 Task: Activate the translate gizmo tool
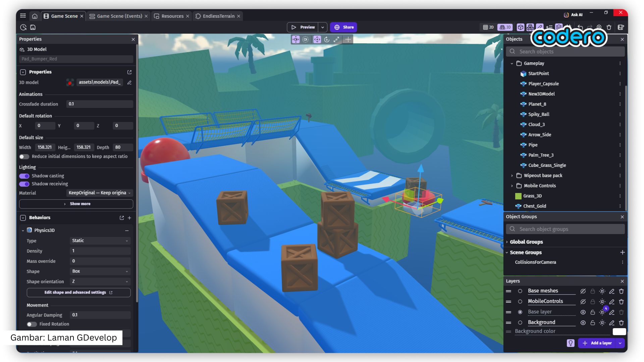pyautogui.click(x=317, y=40)
